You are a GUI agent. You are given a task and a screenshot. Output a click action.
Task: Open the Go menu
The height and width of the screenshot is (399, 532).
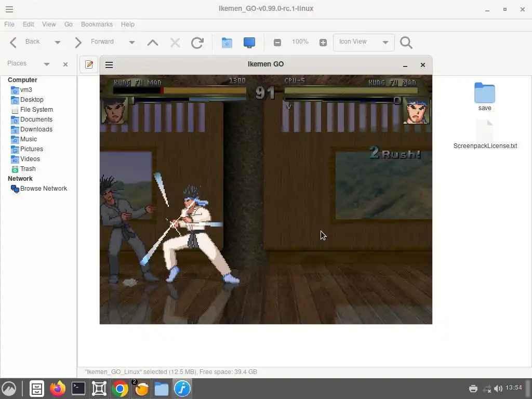pyautogui.click(x=68, y=24)
